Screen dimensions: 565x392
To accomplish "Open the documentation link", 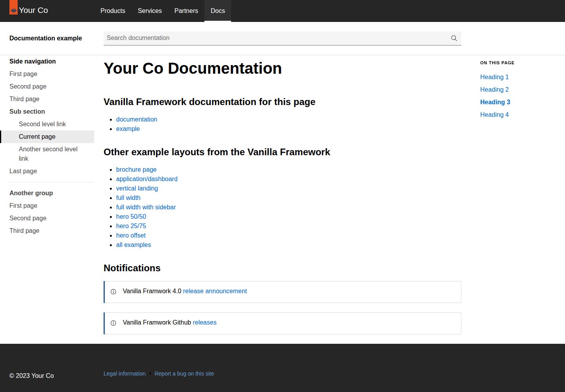I will 137,119.
